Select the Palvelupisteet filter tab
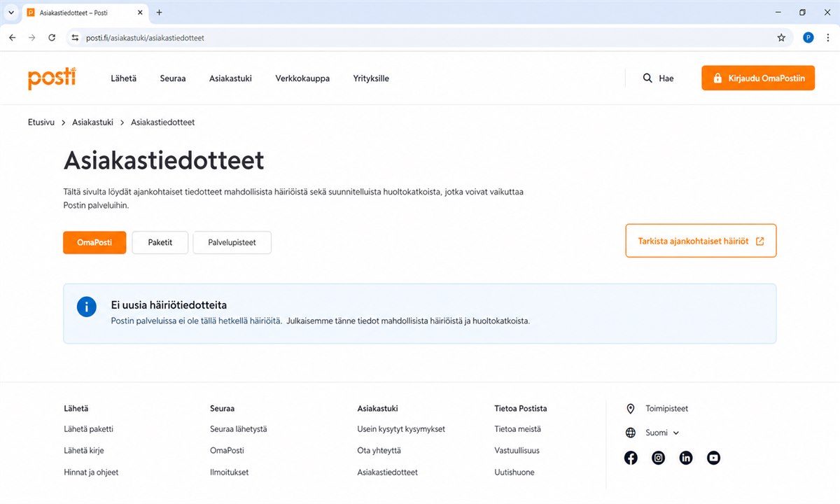 coord(232,242)
